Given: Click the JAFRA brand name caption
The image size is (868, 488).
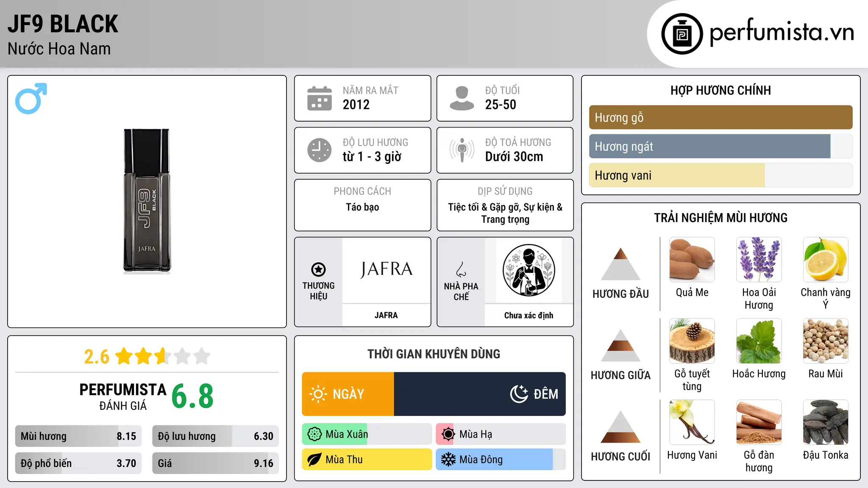Looking at the screenshot, I should (386, 315).
